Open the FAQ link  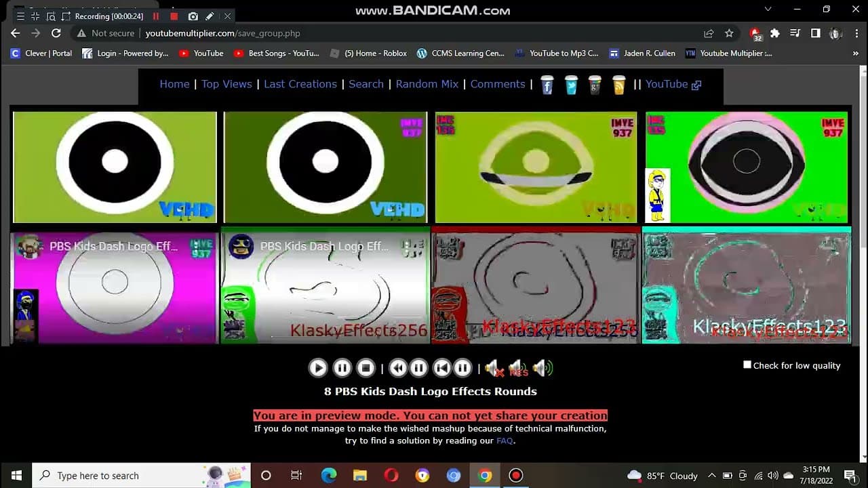tap(505, 441)
